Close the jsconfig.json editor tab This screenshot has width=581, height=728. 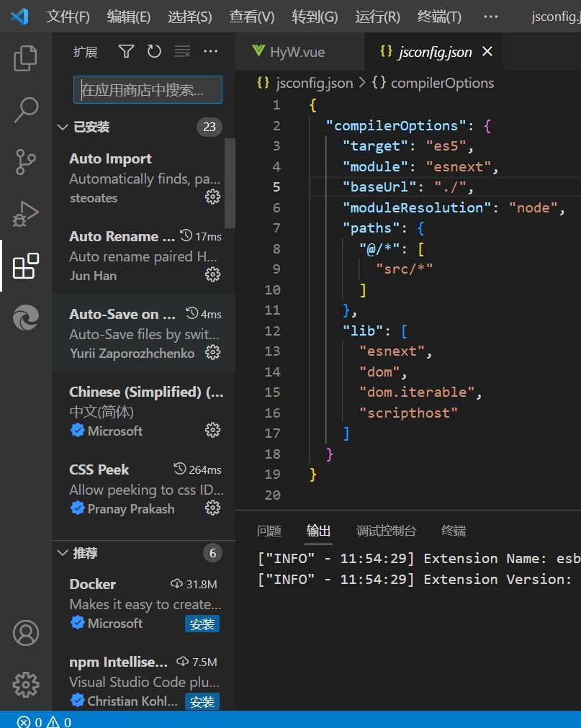[x=487, y=51]
